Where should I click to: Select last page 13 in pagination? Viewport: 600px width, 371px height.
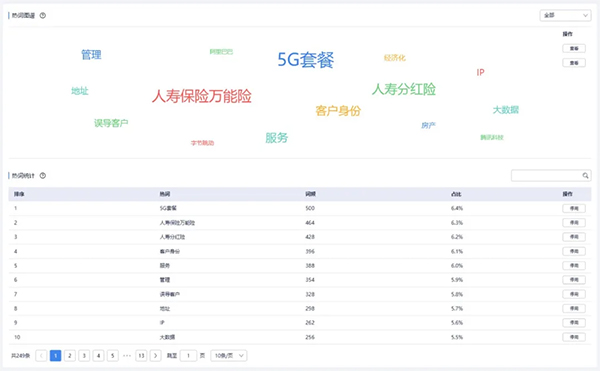(141, 356)
